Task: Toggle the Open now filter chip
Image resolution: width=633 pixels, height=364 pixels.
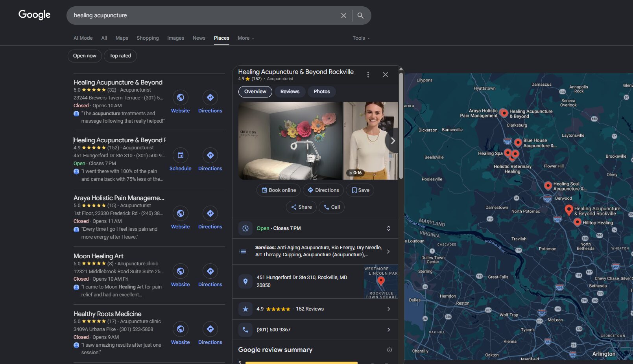Action: [x=85, y=56]
